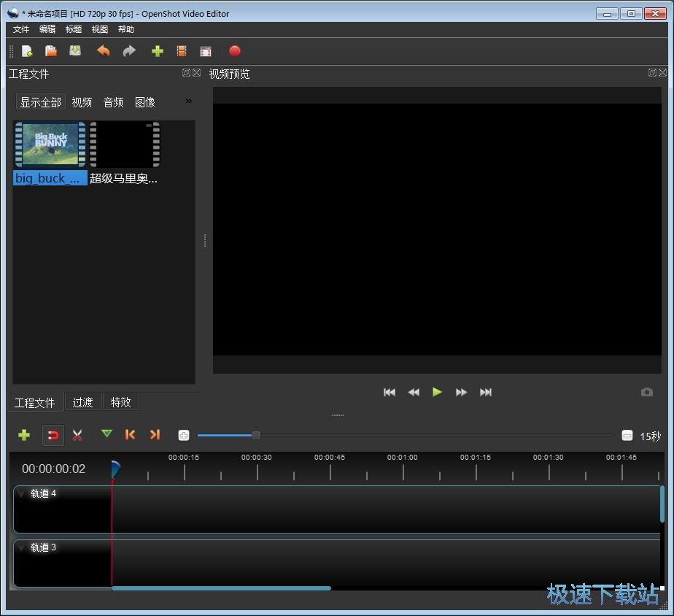Click the timeline zoom slider handle
The width and height of the screenshot is (674, 616).
pos(256,435)
